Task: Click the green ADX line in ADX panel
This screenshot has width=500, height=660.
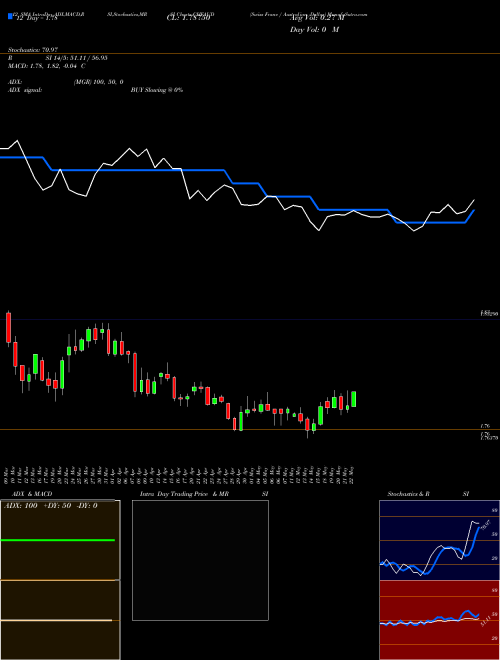Action: click(58, 540)
